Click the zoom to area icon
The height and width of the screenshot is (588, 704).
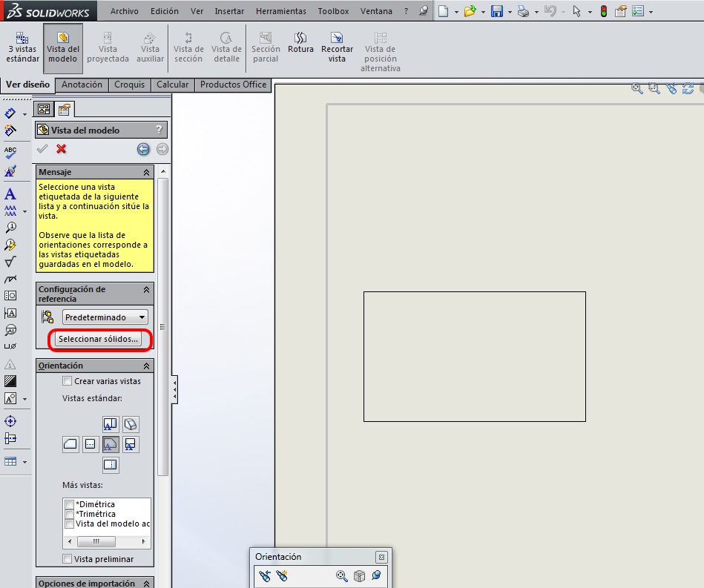click(654, 88)
